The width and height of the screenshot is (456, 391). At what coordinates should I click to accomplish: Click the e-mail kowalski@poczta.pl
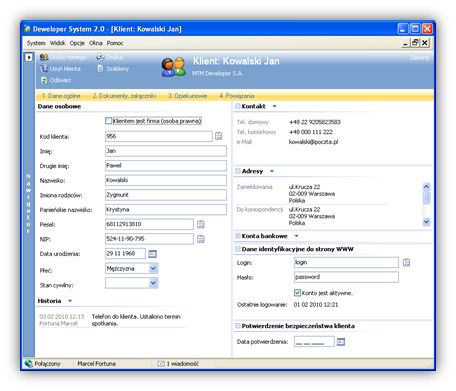(313, 142)
